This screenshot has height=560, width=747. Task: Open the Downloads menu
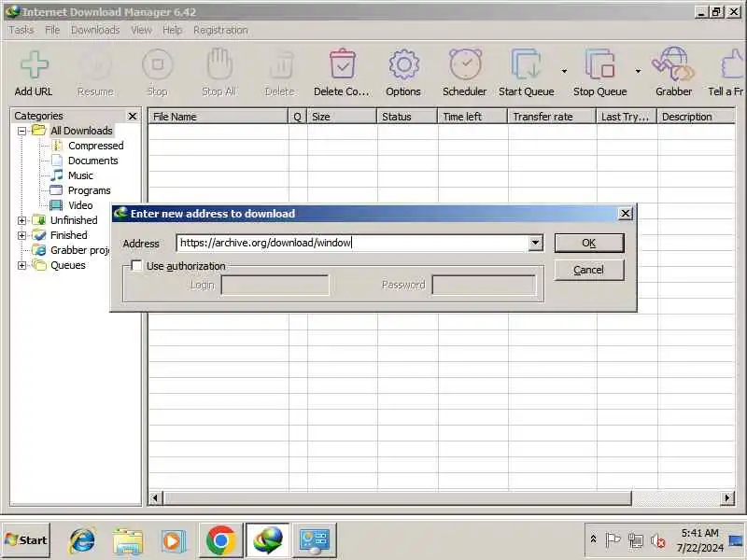pos(95,30)
